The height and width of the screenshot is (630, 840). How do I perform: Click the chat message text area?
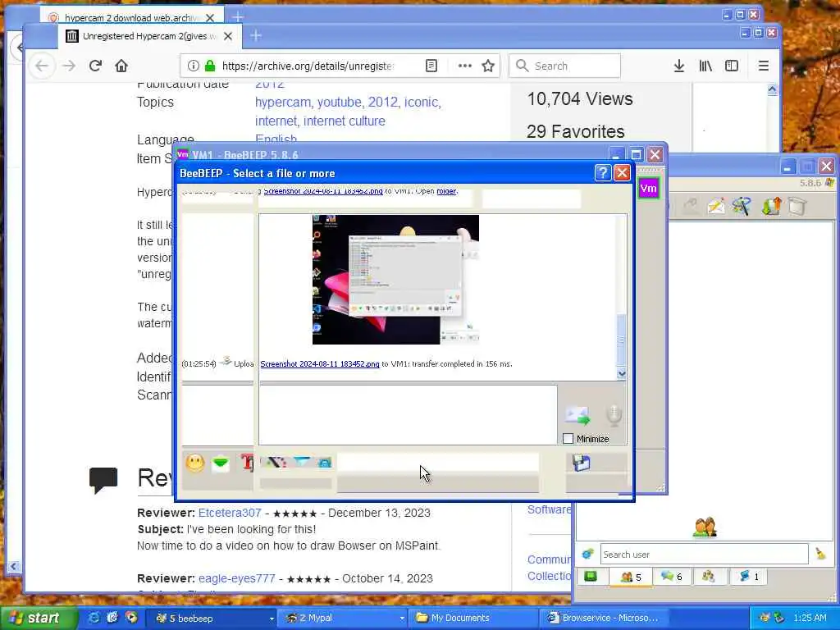click(x=408, y=414)
